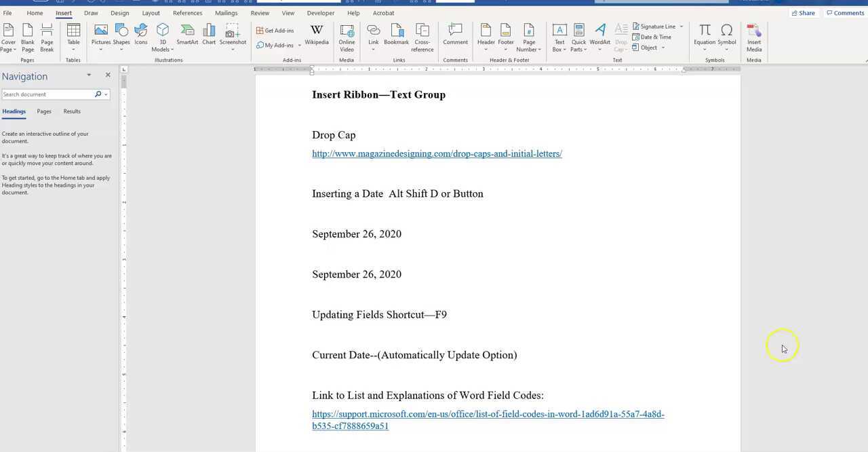This screenshot has width=868, height=452.
Task: Click the WordArt icon
Action: click(x=599, y=35)
